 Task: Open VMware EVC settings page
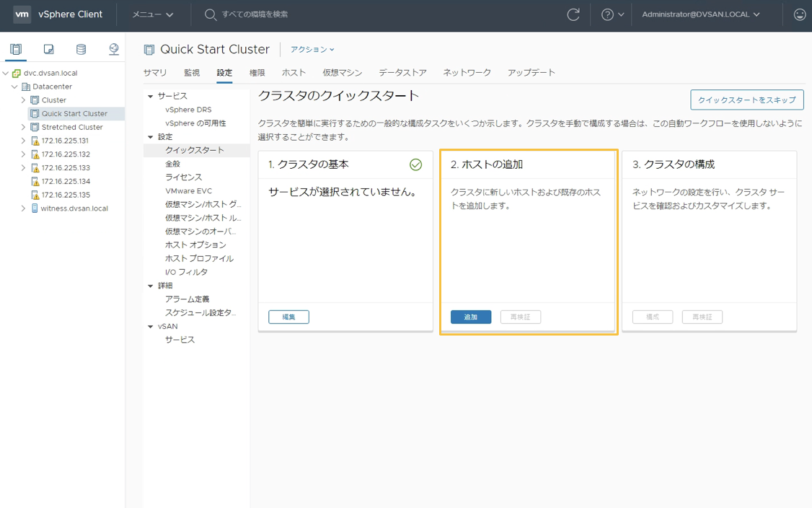click(x=188, y=190)
